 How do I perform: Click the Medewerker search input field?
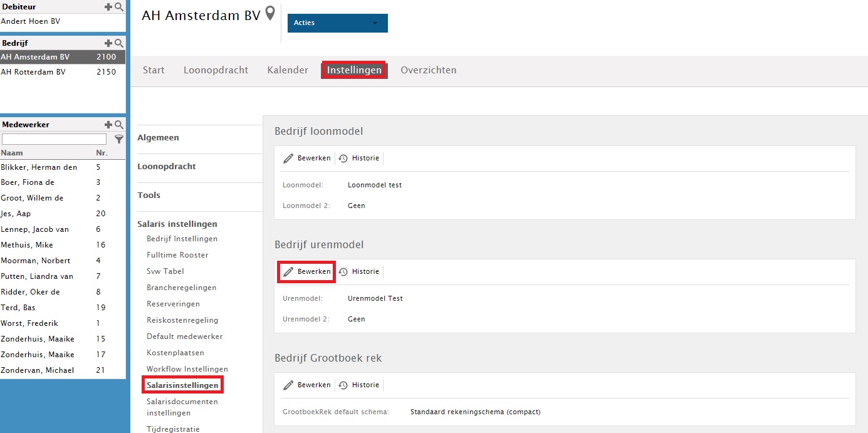point(55,139)
